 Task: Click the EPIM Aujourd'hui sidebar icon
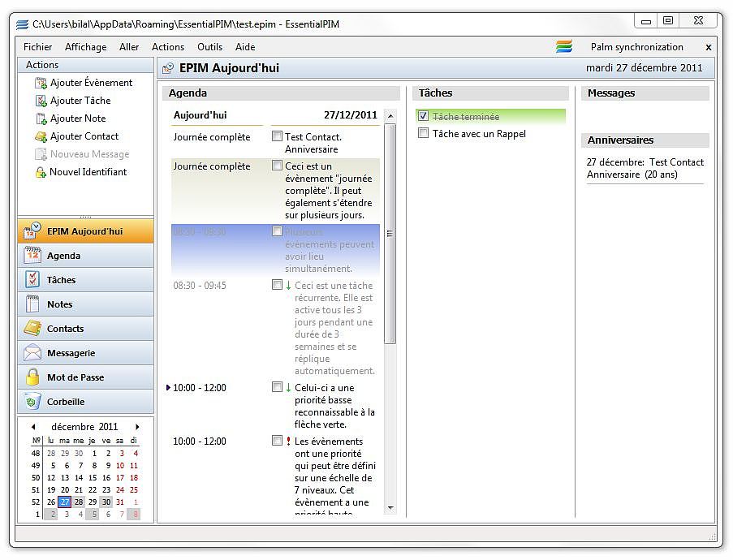(32, 231)
